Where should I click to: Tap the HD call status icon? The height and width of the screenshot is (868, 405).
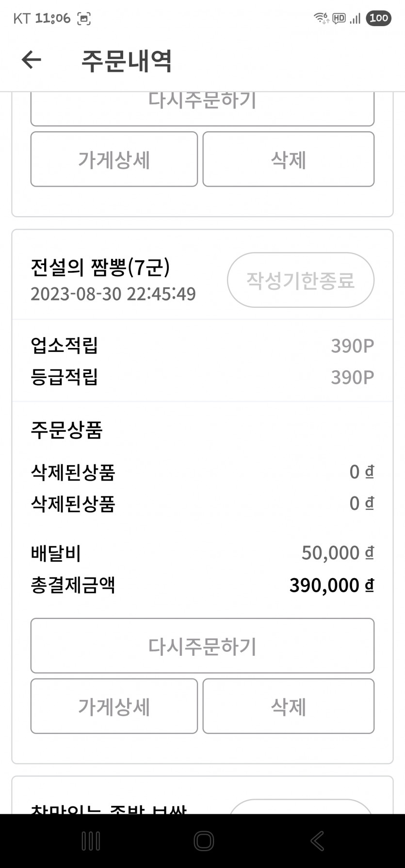[339, 18]
